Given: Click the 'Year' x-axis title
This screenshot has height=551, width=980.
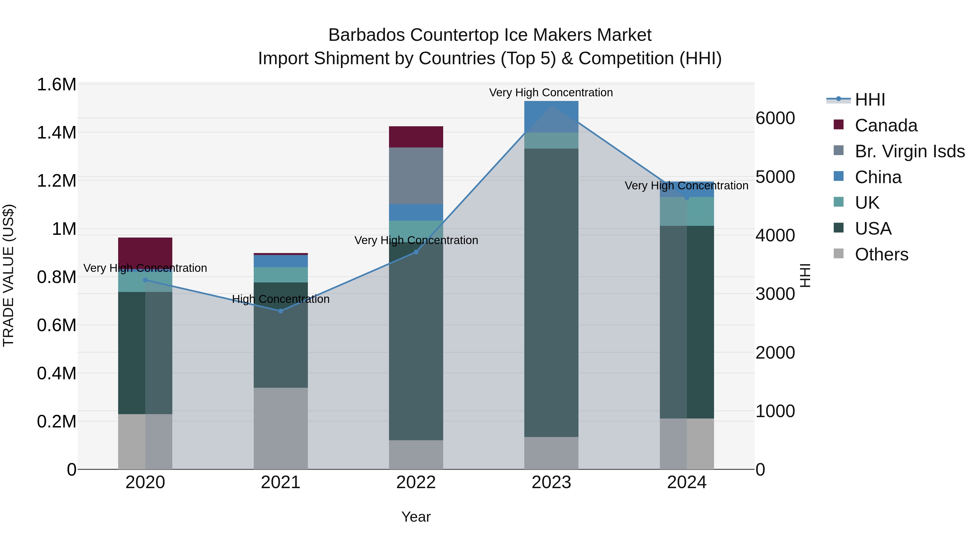Looking at the screenshot, I should click(416, 517).
